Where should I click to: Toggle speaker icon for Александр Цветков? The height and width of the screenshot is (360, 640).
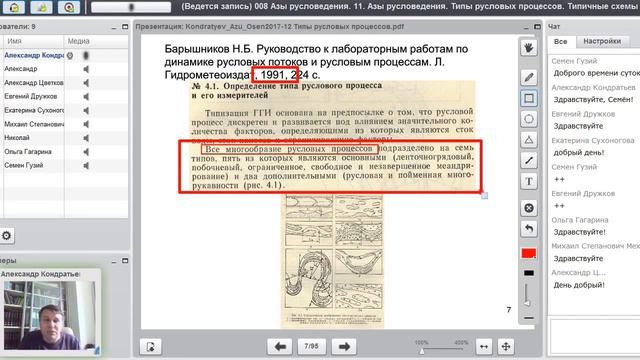click(x=86, y=83)
